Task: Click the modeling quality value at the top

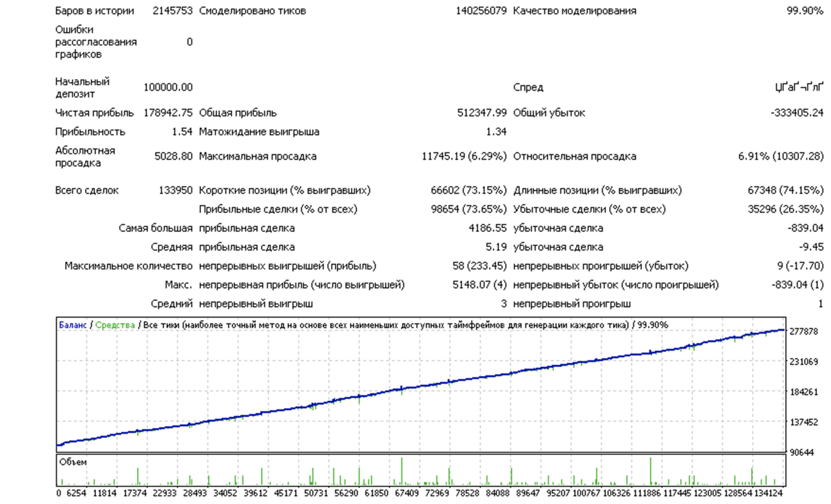Action: pyautogui.click(x=805, y=11)
